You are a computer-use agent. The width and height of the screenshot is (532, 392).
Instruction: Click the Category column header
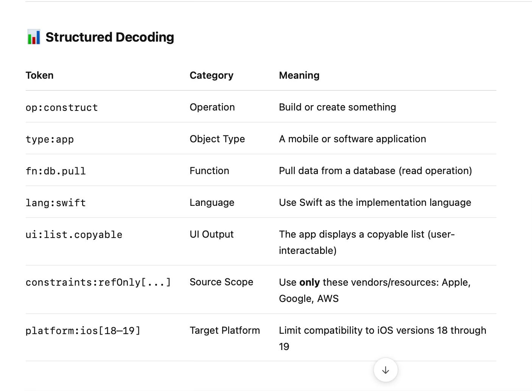212,75
